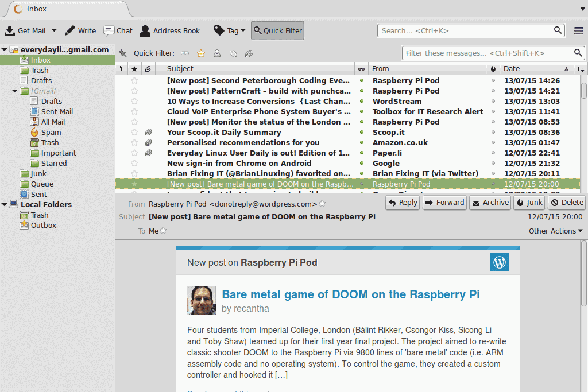Viewport: 588px width, 392px height.
Task: Click the star next to Me recipient
Action: [163, 231]
